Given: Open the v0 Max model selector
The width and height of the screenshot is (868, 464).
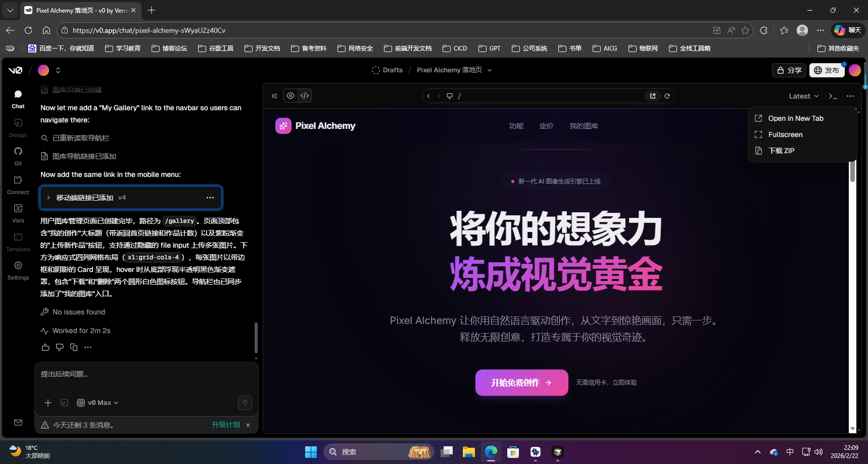Looking at the screenshot, I should (x=98, y=403).
